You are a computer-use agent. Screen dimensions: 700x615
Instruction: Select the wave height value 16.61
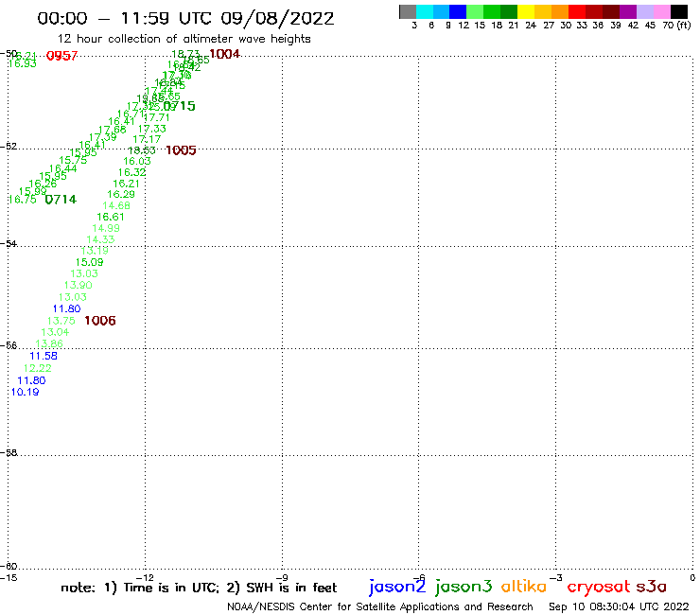point(111,217)
